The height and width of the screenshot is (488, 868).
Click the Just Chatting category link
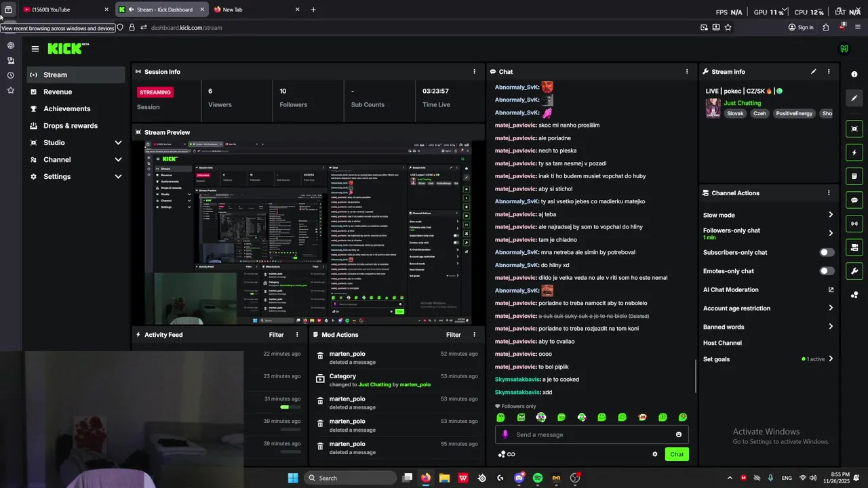[x=742, y=103]
